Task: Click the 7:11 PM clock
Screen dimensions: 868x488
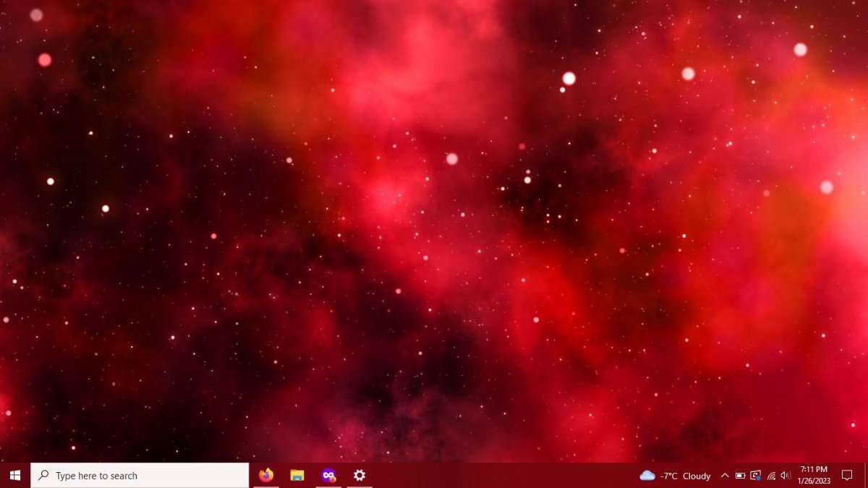Action: [x=814, y=470]
